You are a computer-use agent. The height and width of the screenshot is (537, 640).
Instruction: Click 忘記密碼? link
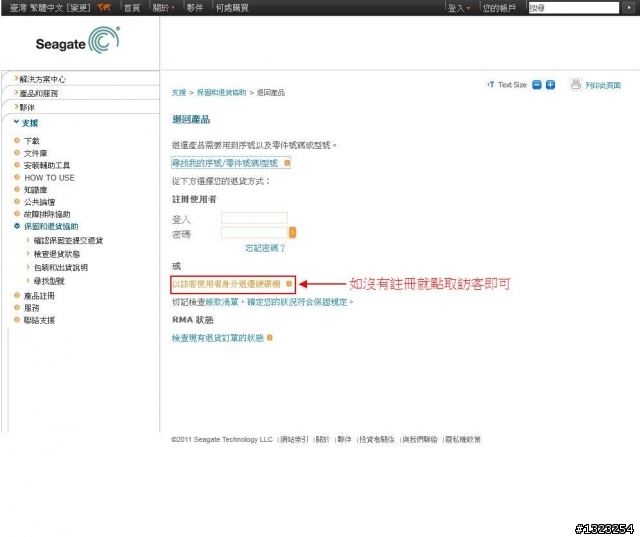pos(265,248)
